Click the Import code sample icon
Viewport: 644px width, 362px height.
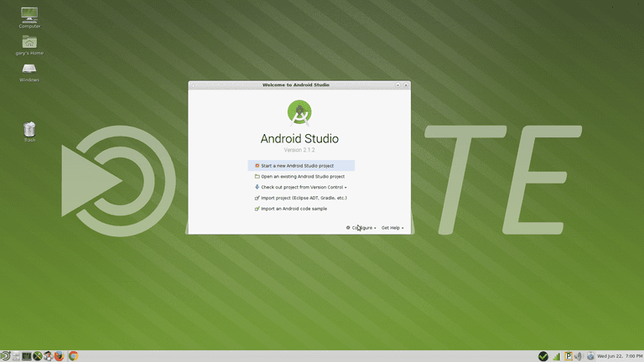coord(257,209)
